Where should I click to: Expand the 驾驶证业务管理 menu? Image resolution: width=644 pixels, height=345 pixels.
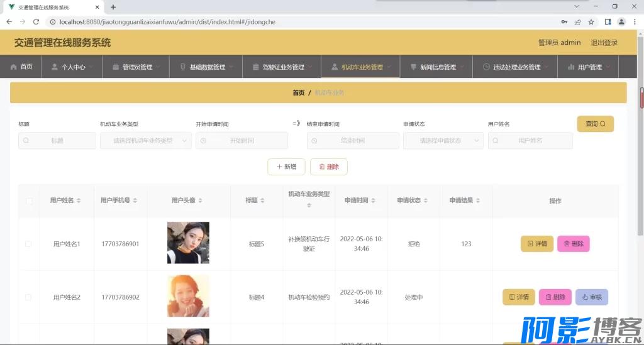282,67
